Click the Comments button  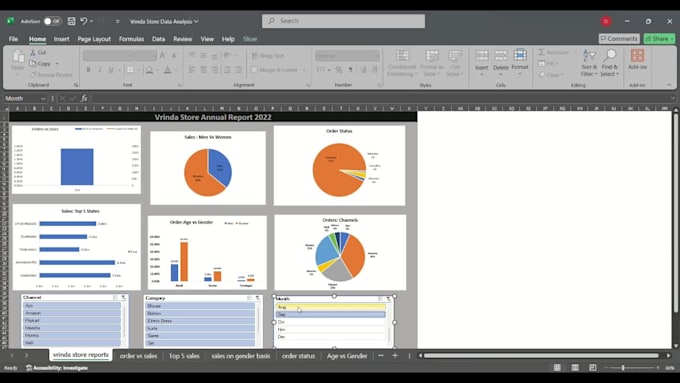(619, 39)
